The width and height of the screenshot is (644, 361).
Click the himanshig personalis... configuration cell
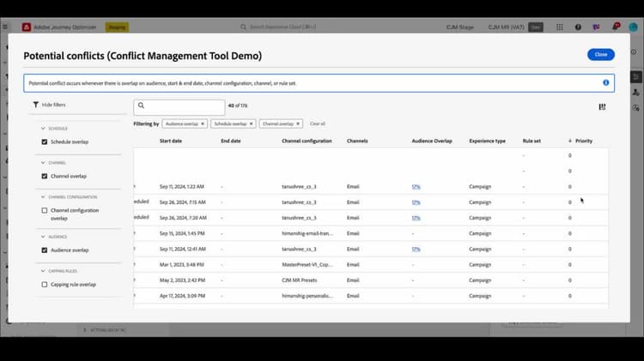tap(307, 296)
